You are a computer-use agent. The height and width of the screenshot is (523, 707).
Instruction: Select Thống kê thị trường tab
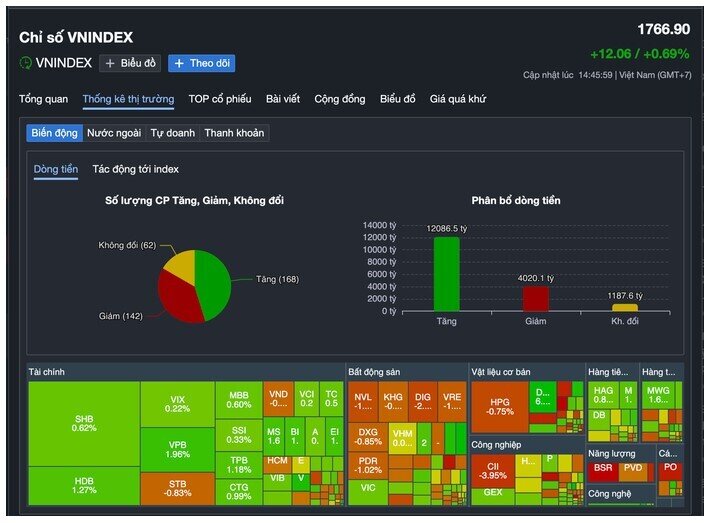(x=129, y=99)
